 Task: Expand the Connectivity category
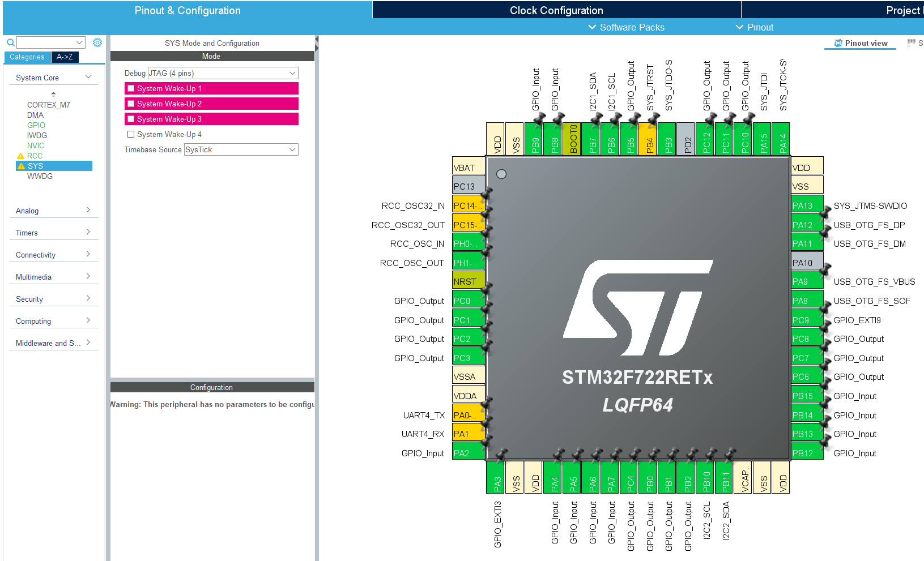pyautogui.click(x=53, y=255)
